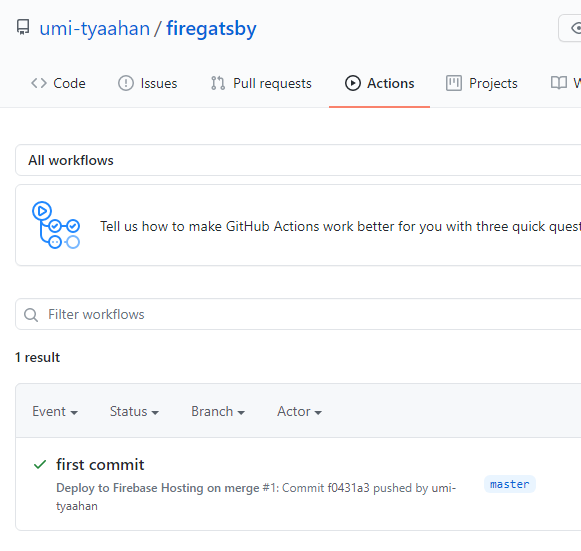Expand the Status filter dropdown

click(x=134, y=412)
